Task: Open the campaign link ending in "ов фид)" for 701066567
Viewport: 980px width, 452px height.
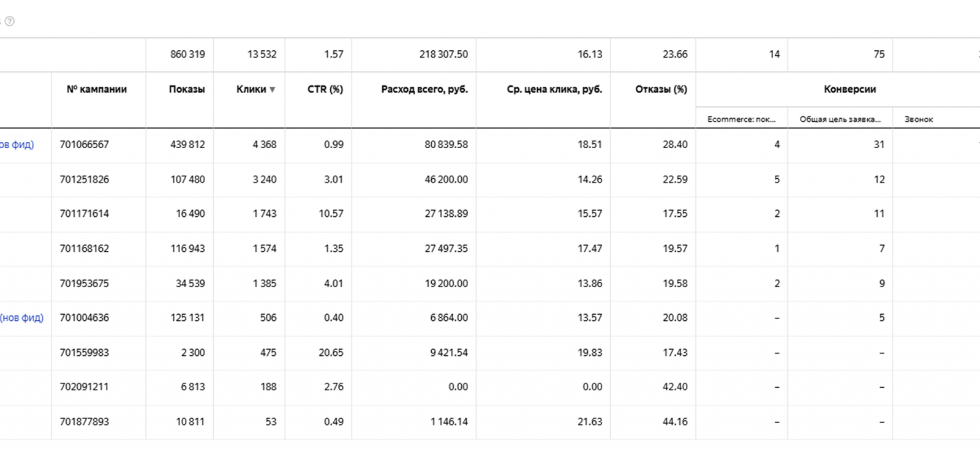Action: point(17,145)
